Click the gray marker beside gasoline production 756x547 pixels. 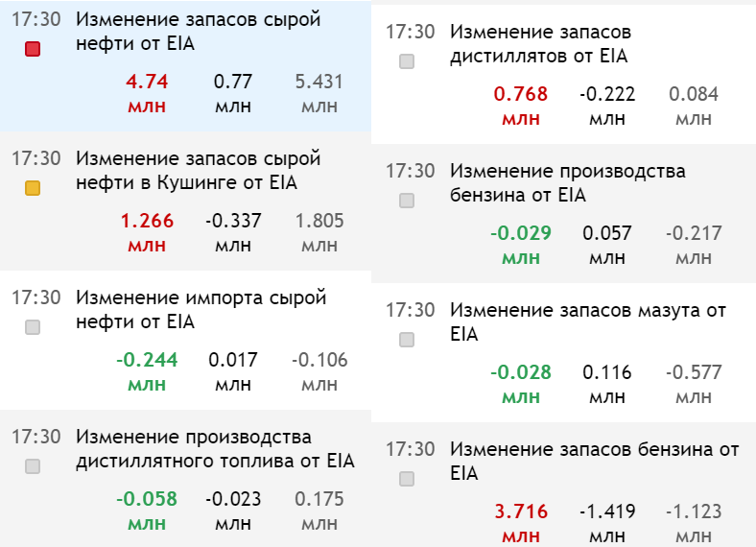407,201
